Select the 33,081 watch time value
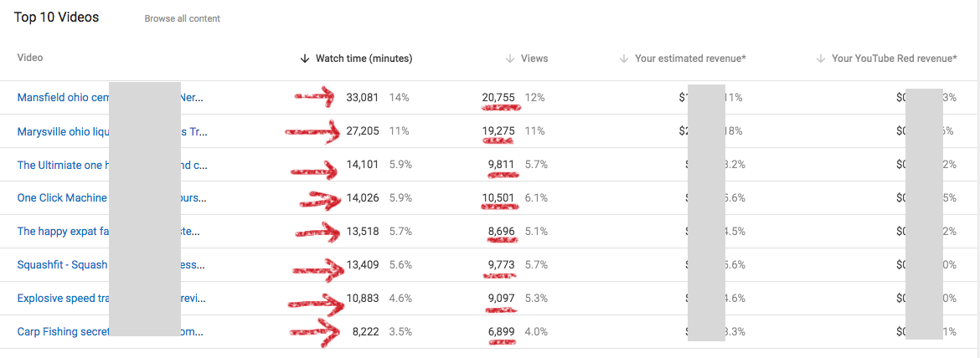980x358 pixels. pos(363,98)
